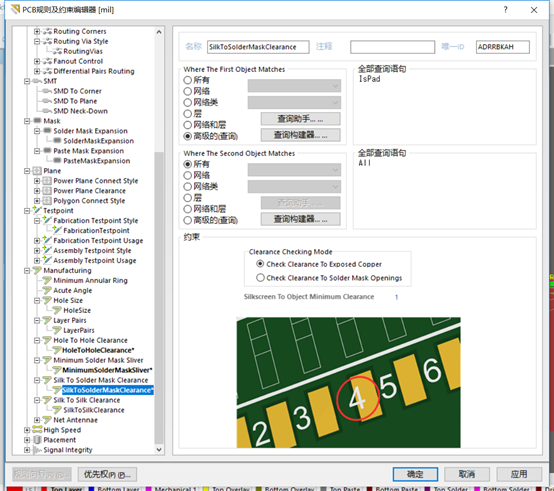The height and width of the screenshot is (491, 554).
Task: Click the 确定 button
Action: (415, 474)
